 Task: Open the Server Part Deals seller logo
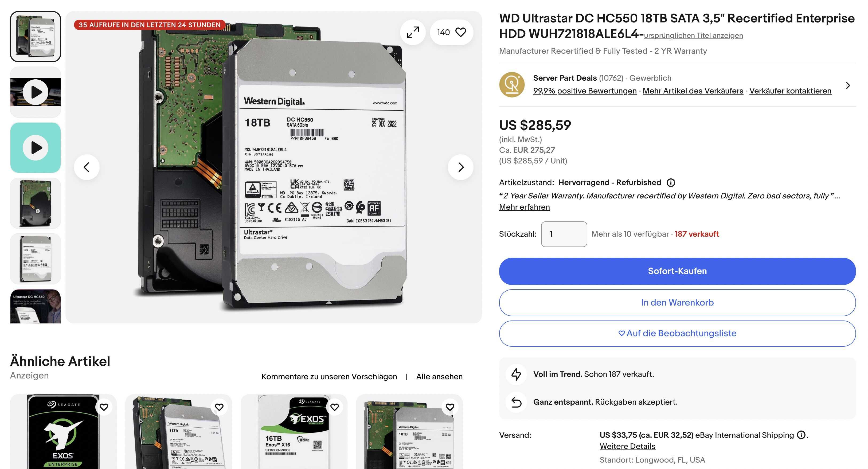[x=512, y=85]
